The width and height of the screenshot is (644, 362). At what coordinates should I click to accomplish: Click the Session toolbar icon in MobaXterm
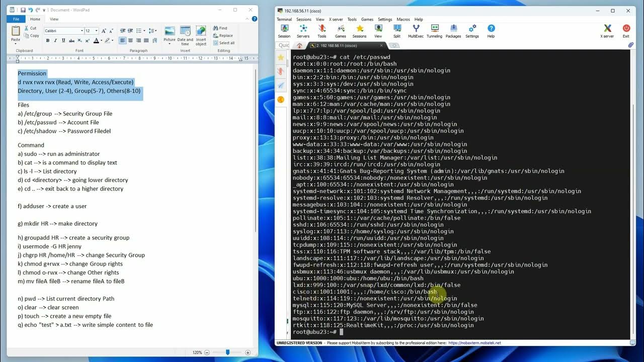[x=284, y=31]
